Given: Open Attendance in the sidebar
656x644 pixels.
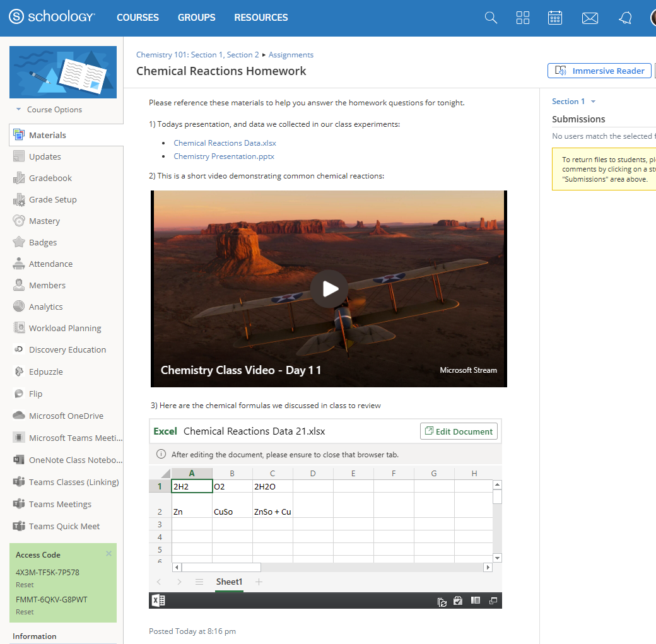Looking at the screenshot, I should pyautogui.click(x=50, y=264).
